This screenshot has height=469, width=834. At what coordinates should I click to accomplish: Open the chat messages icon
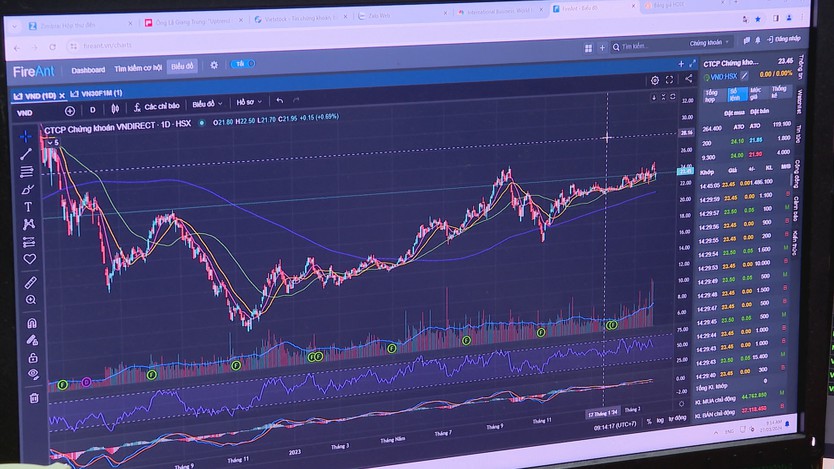pos(746,40)
